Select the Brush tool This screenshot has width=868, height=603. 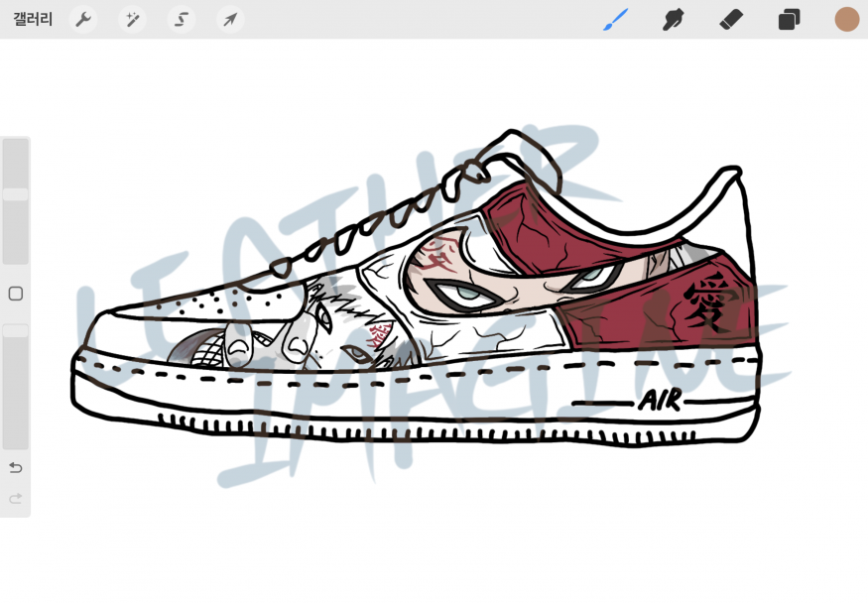[616, 20]
